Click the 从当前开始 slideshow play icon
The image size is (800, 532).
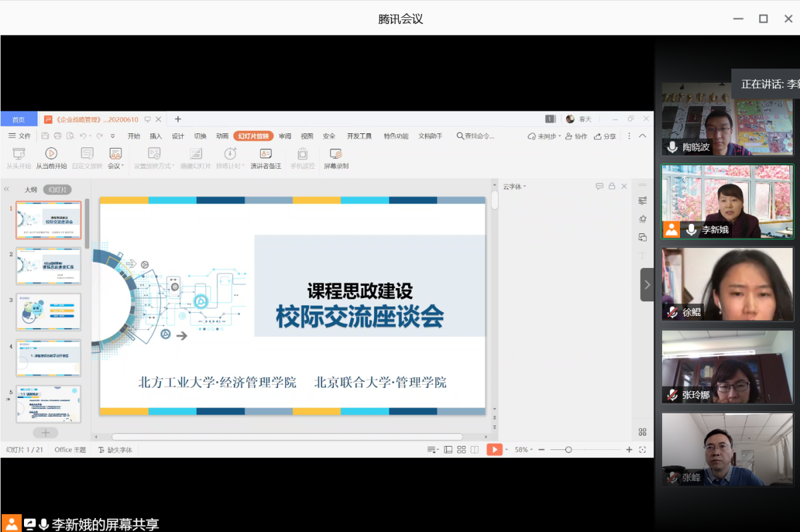click(x=51, y=153)
